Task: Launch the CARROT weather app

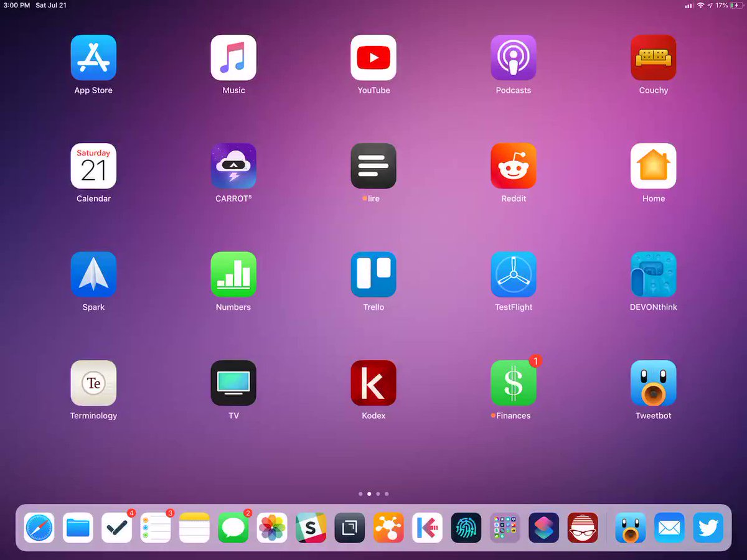Action: [x=233, y=166]
